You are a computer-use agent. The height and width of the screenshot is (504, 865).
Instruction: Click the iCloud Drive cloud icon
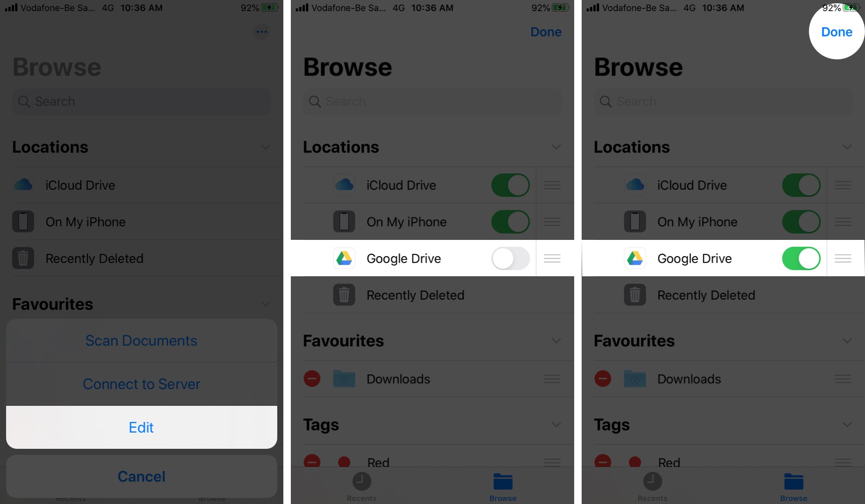pos(344,185)
